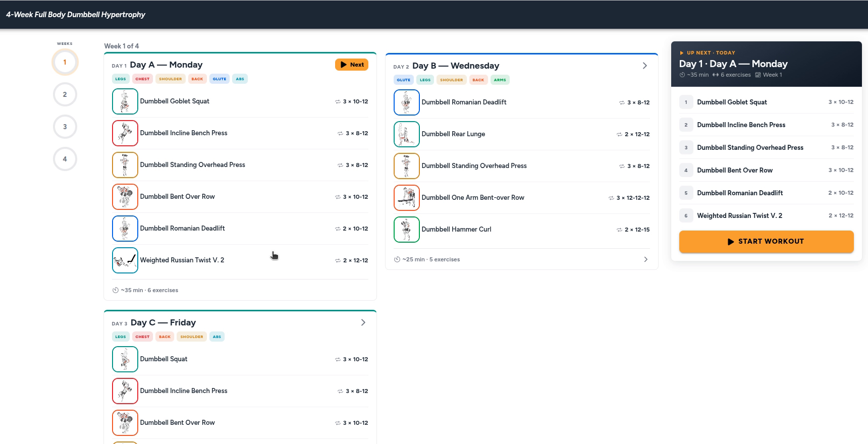Click the repeat icon beside Dumbbell Hammer Curl sets
Image resolution: width=868 pixels, height=444 pixels.
tap(619, 230)
